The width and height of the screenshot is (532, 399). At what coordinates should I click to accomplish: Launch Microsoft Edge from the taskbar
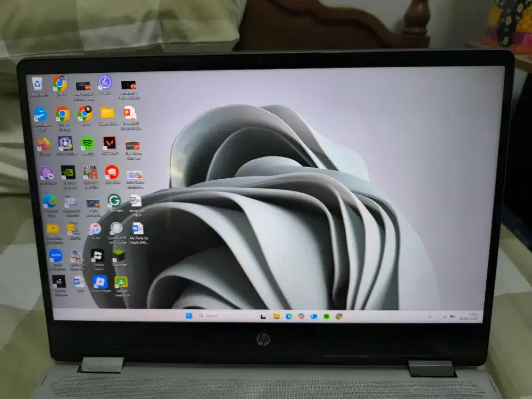[x=289, y=316]
